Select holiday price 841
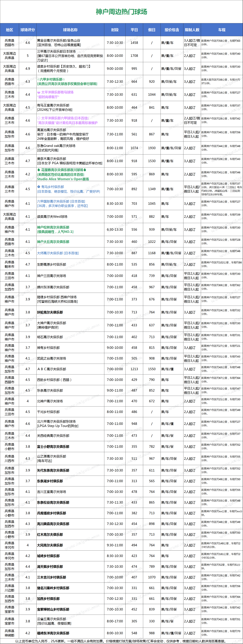Image resolution: width=243 pixels, height=644 pixels. click(x=152, y=108)
